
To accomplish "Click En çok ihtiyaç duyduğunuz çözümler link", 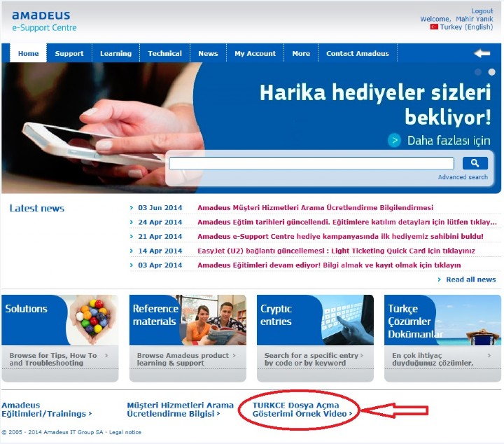I will 433,359.
